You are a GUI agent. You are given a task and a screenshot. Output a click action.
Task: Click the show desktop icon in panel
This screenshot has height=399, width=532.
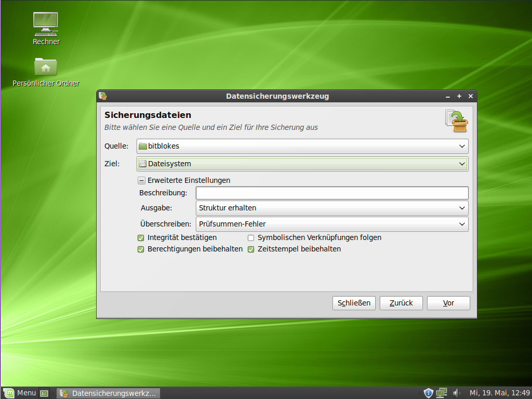(44, 393)
